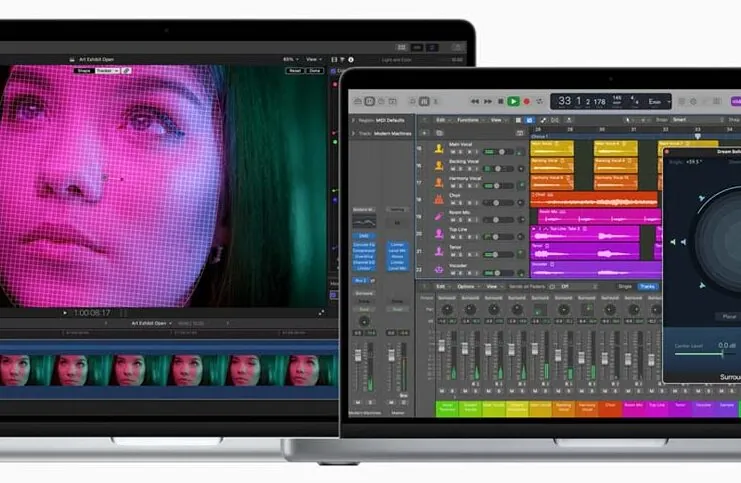The width and height of the screenshot is (741, 483).
Task: Click the Rewind transport button
Action: [x=475, y=101]
